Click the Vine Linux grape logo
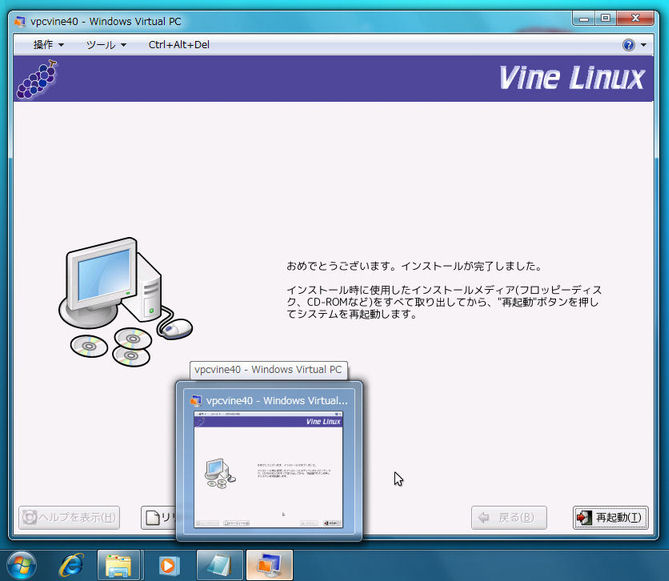Screen dimensions: 669x581 click(x=37, y=79)
